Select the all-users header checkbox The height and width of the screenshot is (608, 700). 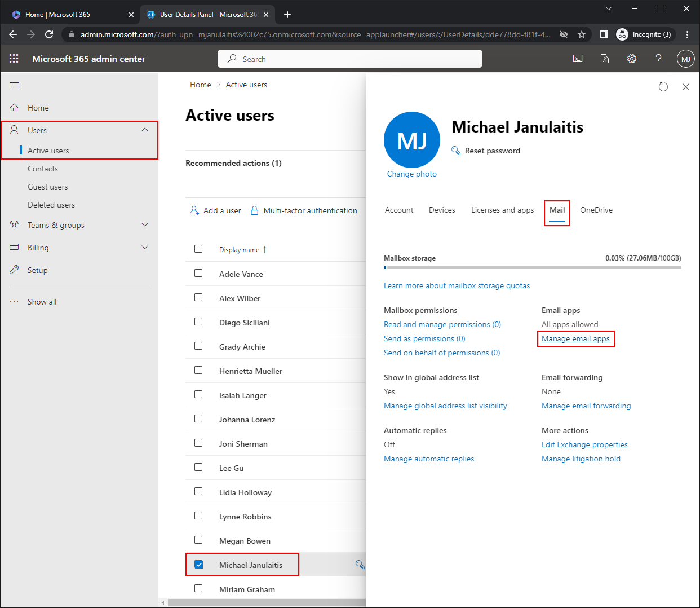[198, 249]
